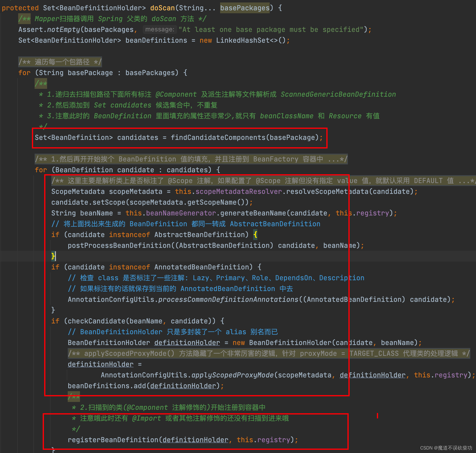The width and height of the screenshot is (476, 453).
Task: Expand the folded '1.然后再开开始挨个 BeanDefinition' comment
Action: point(191,159)
